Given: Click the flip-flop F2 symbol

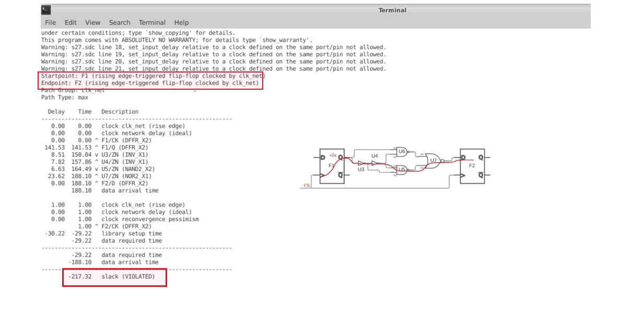Looking at the screenshot, I should pos(472,166).
